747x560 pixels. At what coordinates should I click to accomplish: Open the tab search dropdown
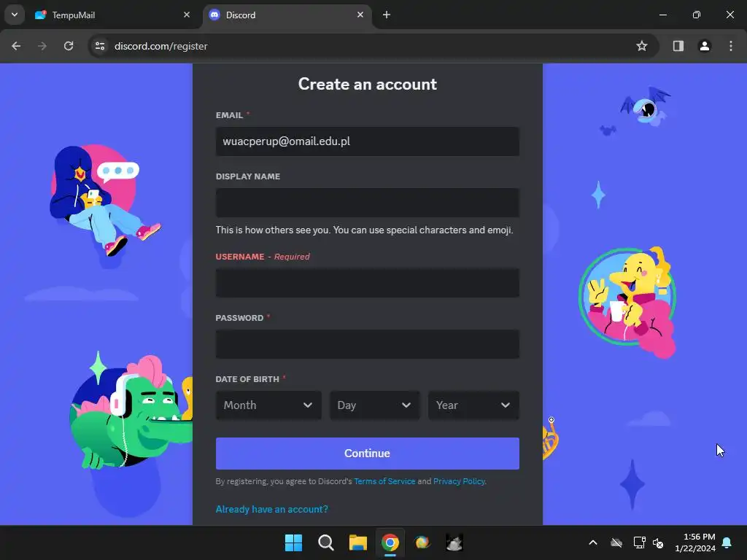click(x=15, y=15)
